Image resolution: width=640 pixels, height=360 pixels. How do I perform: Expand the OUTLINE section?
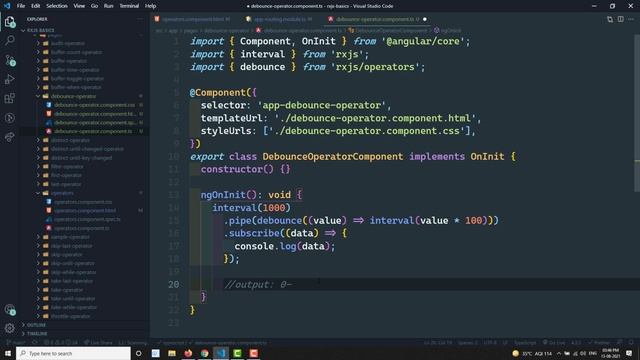36,325
